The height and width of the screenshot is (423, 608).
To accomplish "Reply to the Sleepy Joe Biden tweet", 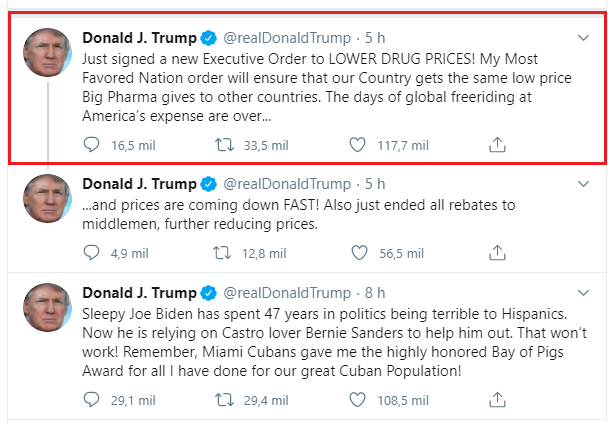I will (93, 399).
